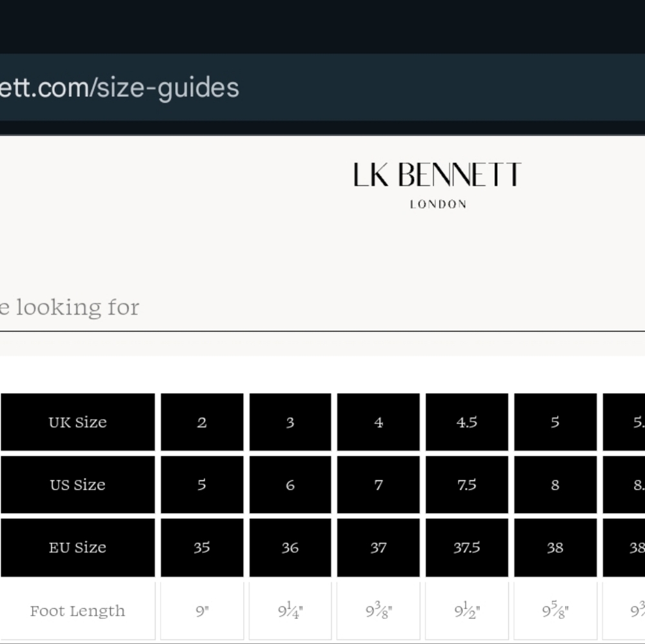Screen dimensions: 645x644
Task: Select UK size 2 cell
Action: (x=202, y=422)
